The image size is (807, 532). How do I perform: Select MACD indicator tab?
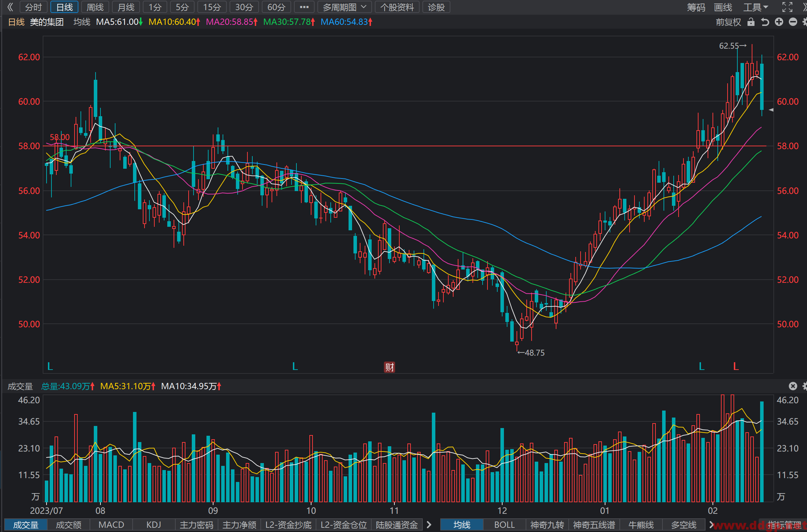pyautogui.click(x=111, y=525)
